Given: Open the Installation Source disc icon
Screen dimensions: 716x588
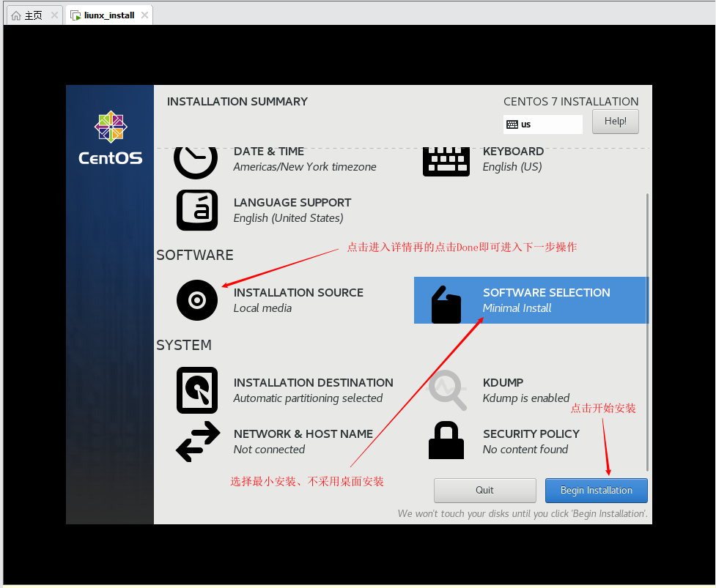Looking at the screenshot, I should [x=197, y=300].
